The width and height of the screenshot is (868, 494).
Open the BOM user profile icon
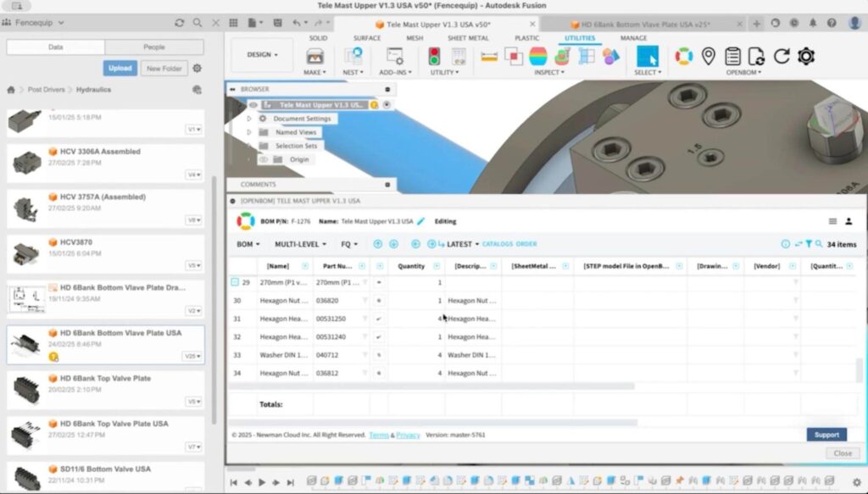(x=849, y=221)
